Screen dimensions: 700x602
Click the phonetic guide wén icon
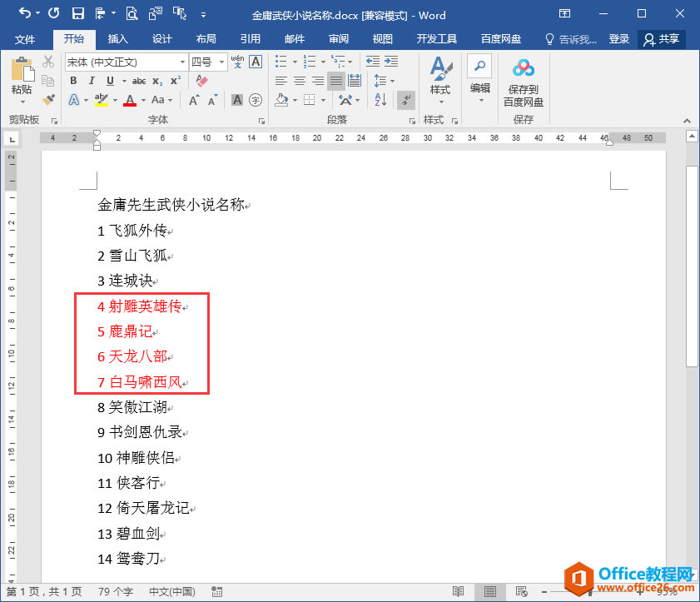(237, 61)
